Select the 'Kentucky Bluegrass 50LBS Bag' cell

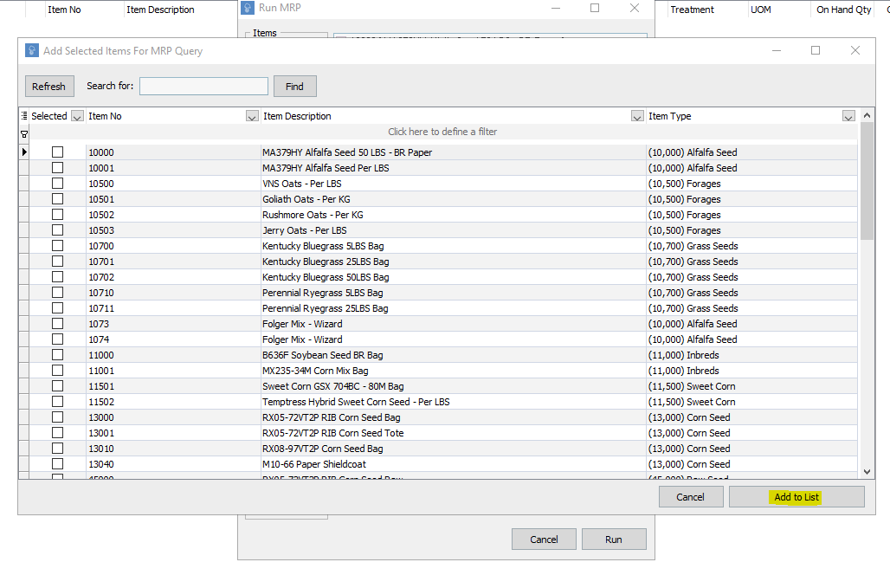453,277
